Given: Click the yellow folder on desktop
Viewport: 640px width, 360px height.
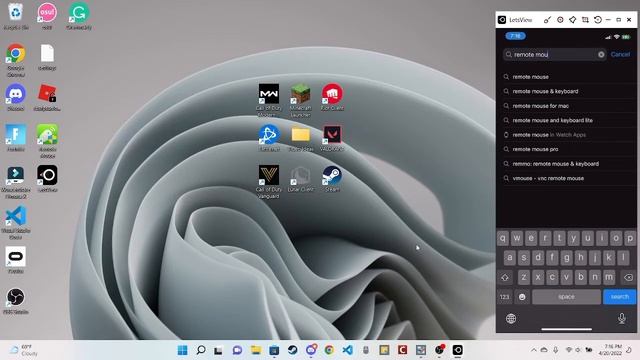Looking at the screenshot, I should coord(301,138).
